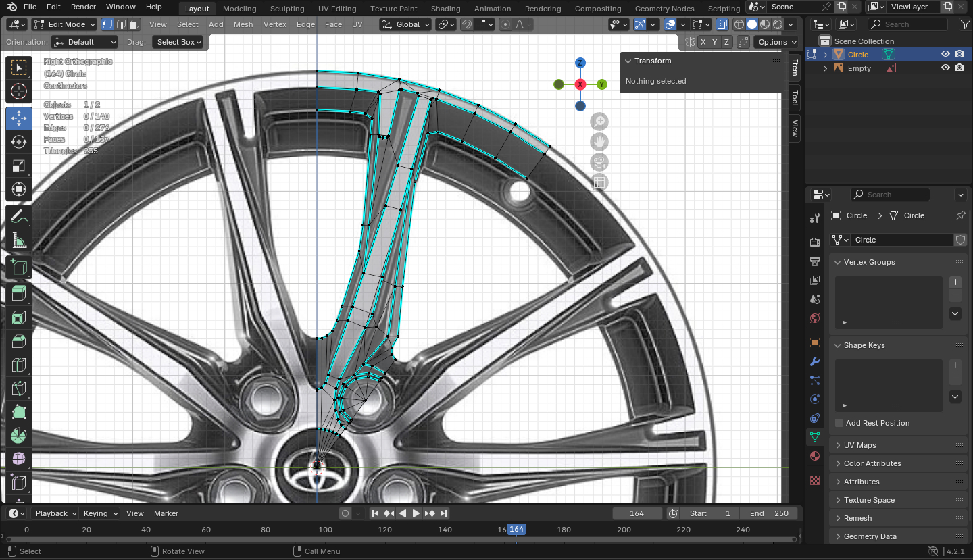Add a new vertex group with plus button
The height and width of the screenshot is (560, 973).
coord(955,282)
